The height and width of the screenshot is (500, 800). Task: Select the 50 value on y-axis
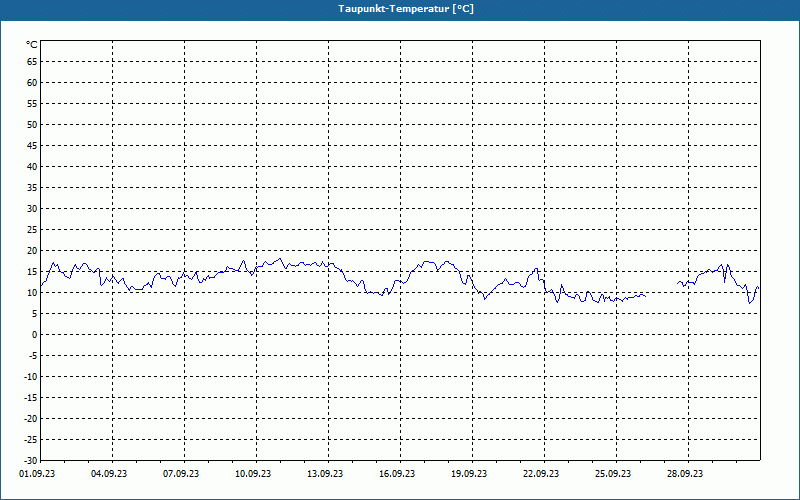pyautogui.click(x=32, y=124)
